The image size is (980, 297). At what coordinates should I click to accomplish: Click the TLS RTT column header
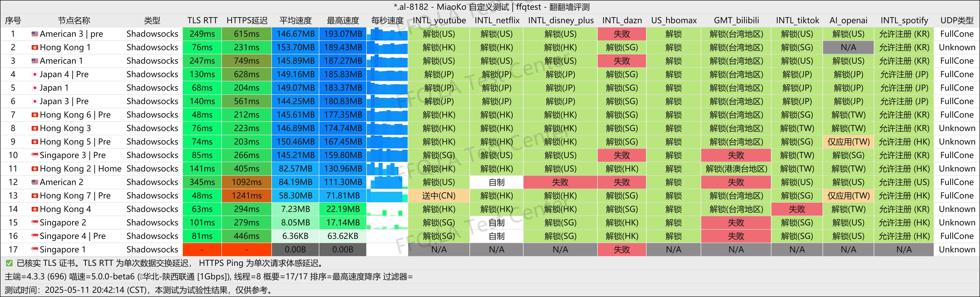202,20
